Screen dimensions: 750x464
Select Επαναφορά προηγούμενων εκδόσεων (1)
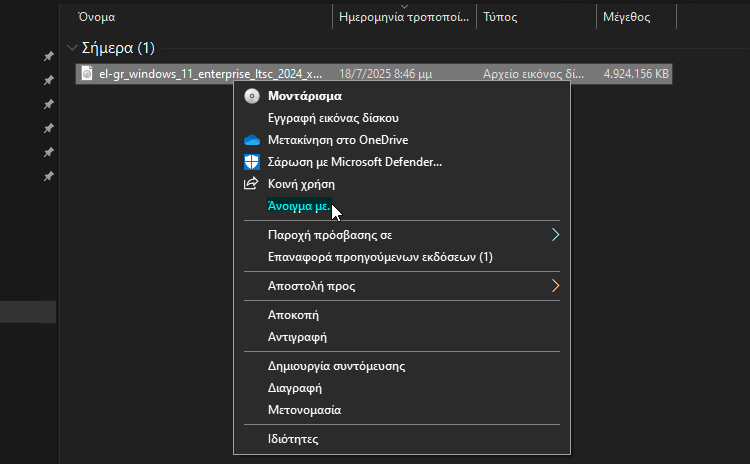pos(380,257)
